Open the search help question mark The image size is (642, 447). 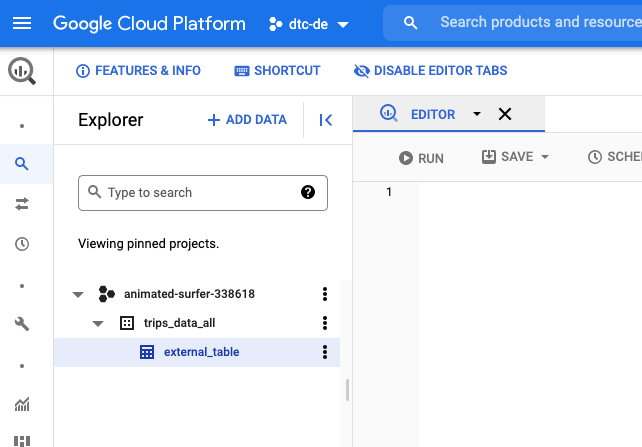tap(308, 192)
